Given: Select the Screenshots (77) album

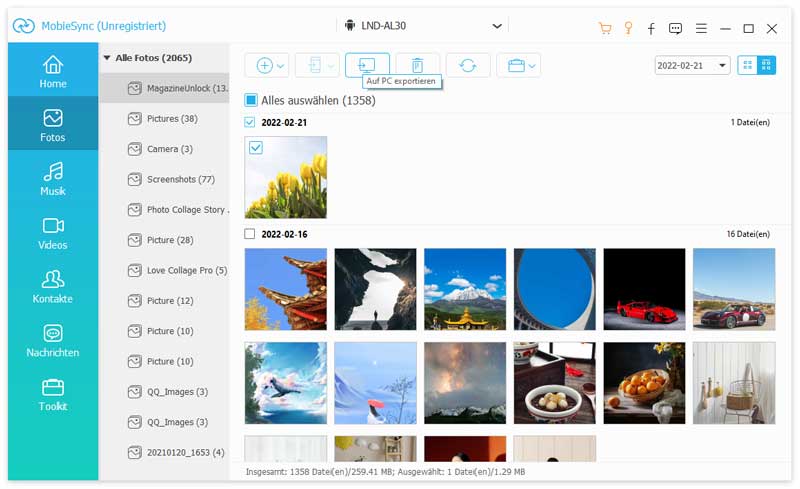Looking at the screenshot, I should click(x=180, y=179).
